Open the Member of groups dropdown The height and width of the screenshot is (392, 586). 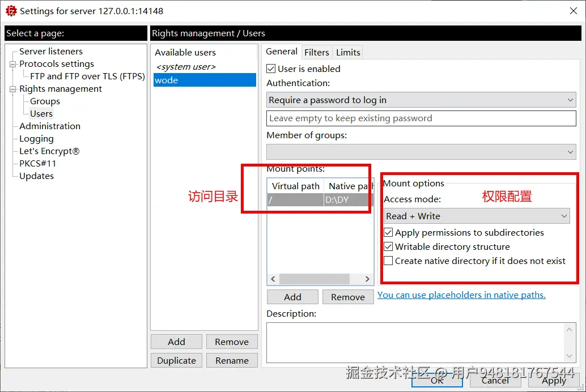(421, 152)
